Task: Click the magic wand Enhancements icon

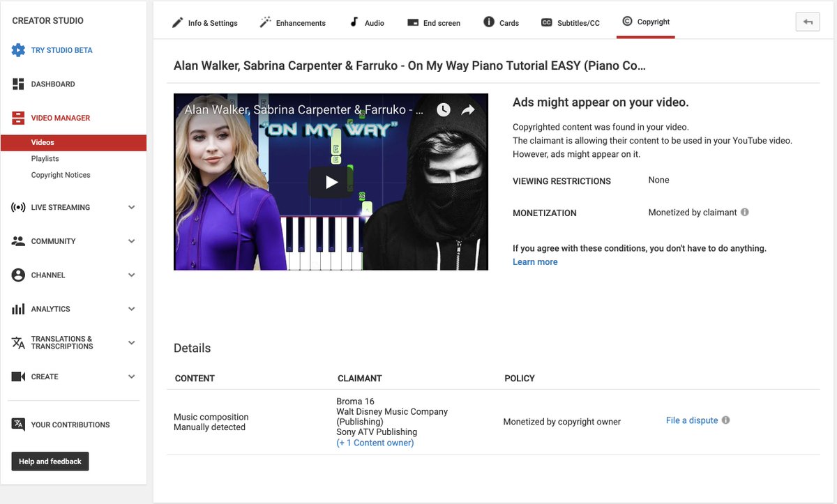Action: click(265, 22)
